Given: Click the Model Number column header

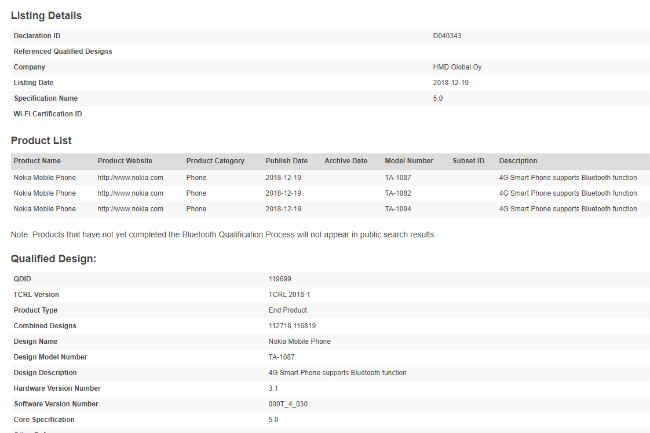Looking at the screenshot, I should [x=409, y=161].
